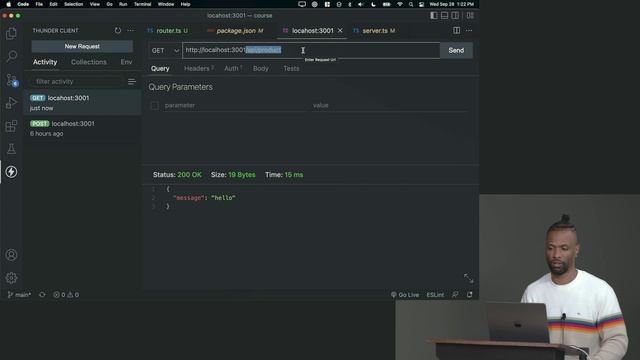Select the Env tab
Image resolution: width=640 pixels, height=360 pixels.
click(x=126, y=62)
